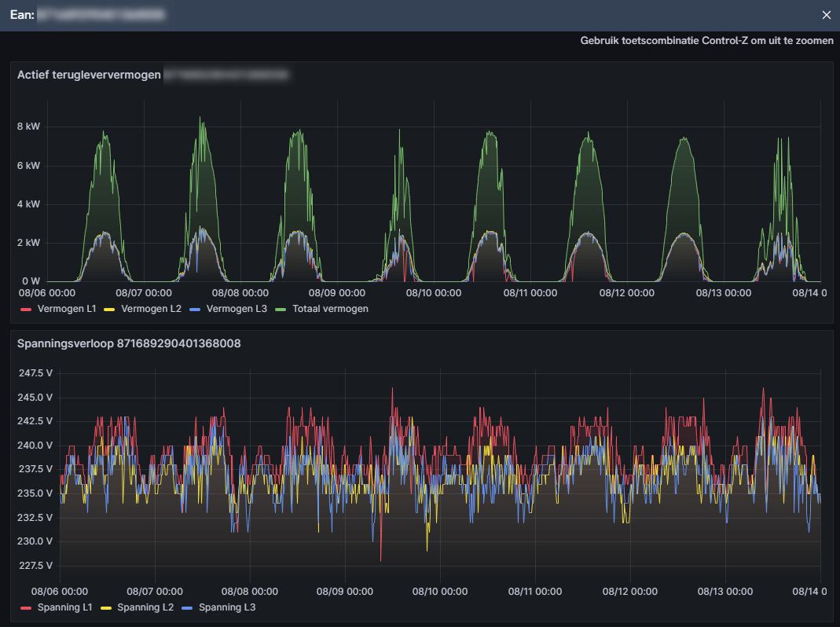Toggle the Spanning L1 series label
840x627 pixels.
(64, 607)
